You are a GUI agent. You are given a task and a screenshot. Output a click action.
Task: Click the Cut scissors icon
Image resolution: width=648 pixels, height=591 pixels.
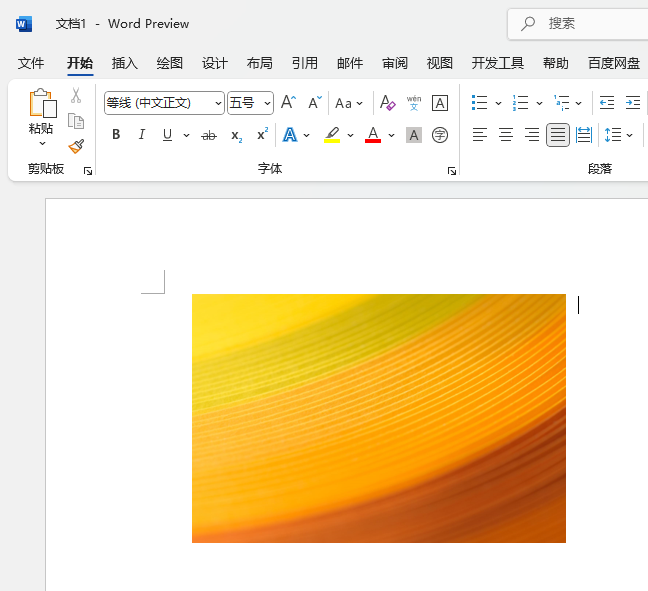[x=76, y=95]
